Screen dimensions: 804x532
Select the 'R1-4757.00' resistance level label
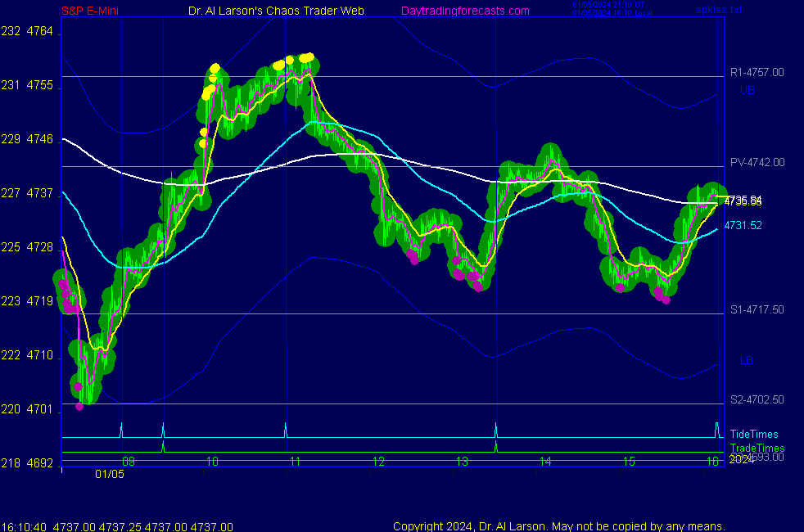(757, 72)
